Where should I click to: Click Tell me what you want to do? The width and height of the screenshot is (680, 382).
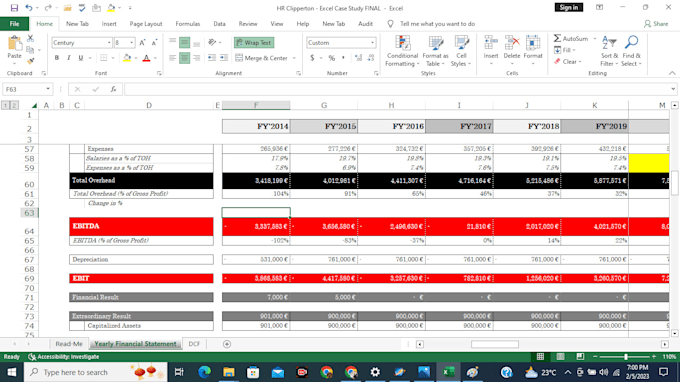pyautogui.click(x=437, y=24)
